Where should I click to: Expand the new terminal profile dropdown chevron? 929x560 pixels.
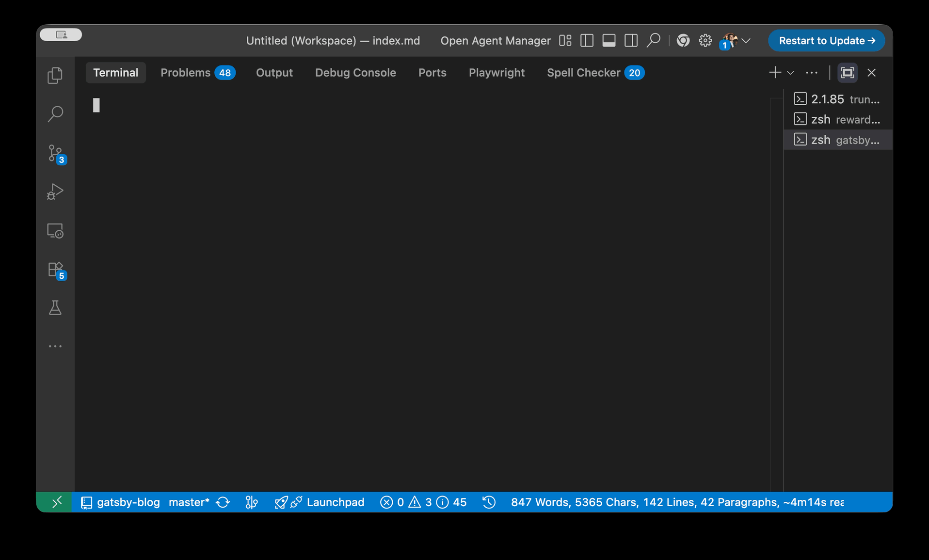(x=790, y=73)
